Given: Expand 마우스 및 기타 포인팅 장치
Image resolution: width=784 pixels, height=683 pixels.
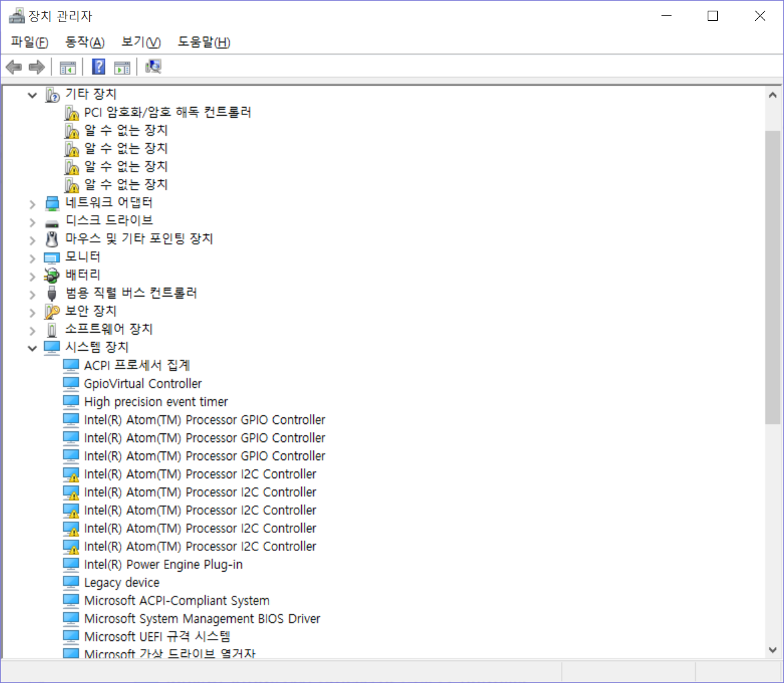Looking at the screenshot, I should (x=33, y=240).
